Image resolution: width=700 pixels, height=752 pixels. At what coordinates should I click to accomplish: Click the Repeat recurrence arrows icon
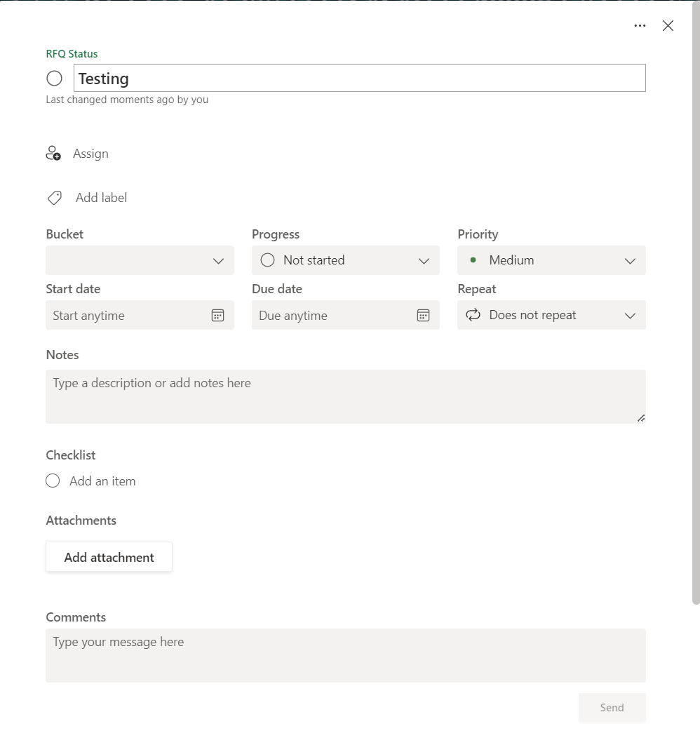[x=473, y=315]
